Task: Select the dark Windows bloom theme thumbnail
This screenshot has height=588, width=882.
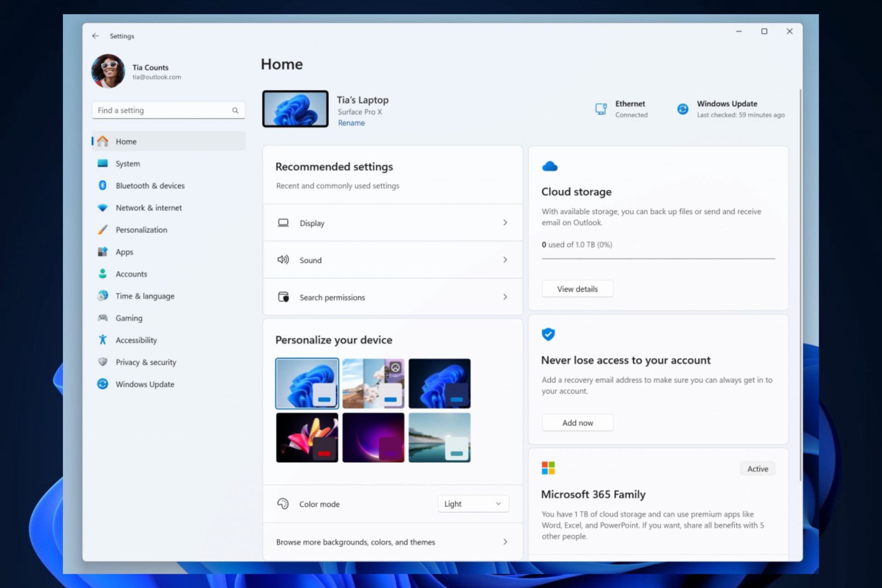Action: 439,384
